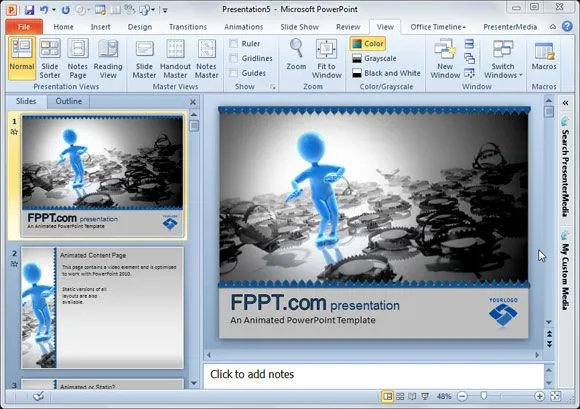The image size is (580, 409).
Task: Open the Zoom dialog from ribbon
Action: pos(296,54)
